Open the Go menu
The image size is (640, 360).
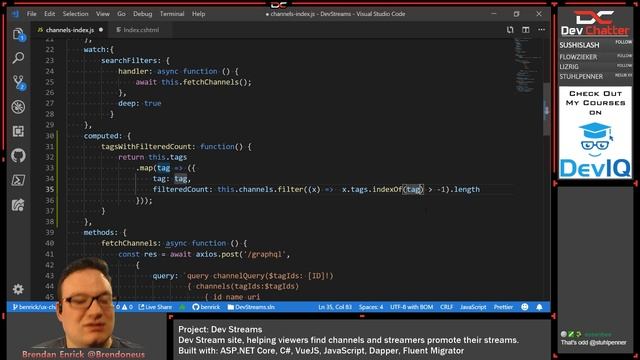(x=121, y=13)
